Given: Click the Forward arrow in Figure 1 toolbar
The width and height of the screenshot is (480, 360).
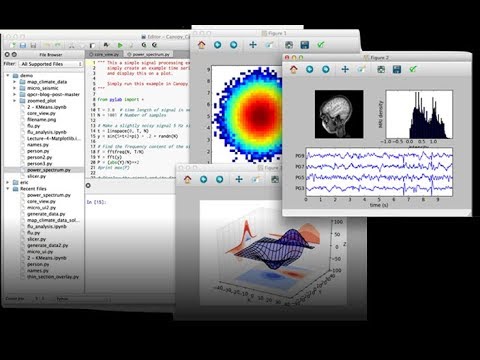Looking at the screenshot, I should (x=234, y=45).
